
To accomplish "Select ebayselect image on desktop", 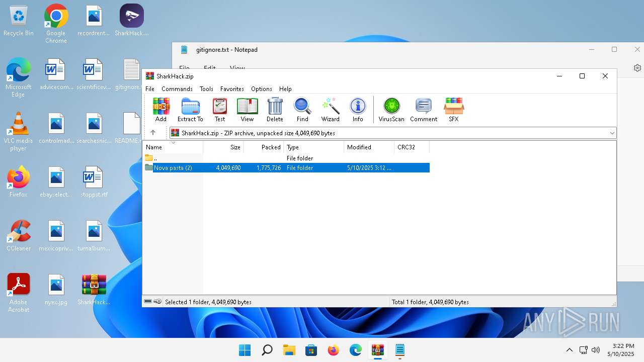I will click(x=56, y=182).
